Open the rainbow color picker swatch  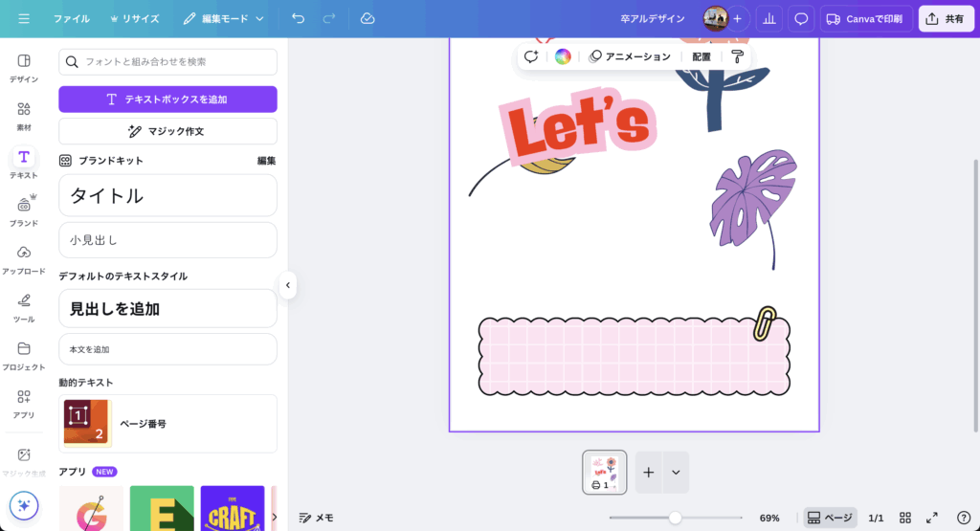pyautogui.click(x=563, y=56)
